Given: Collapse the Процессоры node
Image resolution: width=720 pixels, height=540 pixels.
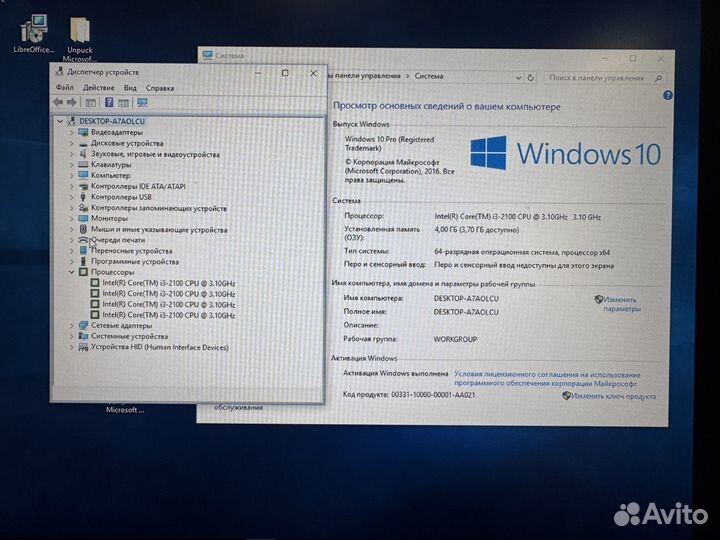Looking at the screenshot, I should tap(72, 272).
